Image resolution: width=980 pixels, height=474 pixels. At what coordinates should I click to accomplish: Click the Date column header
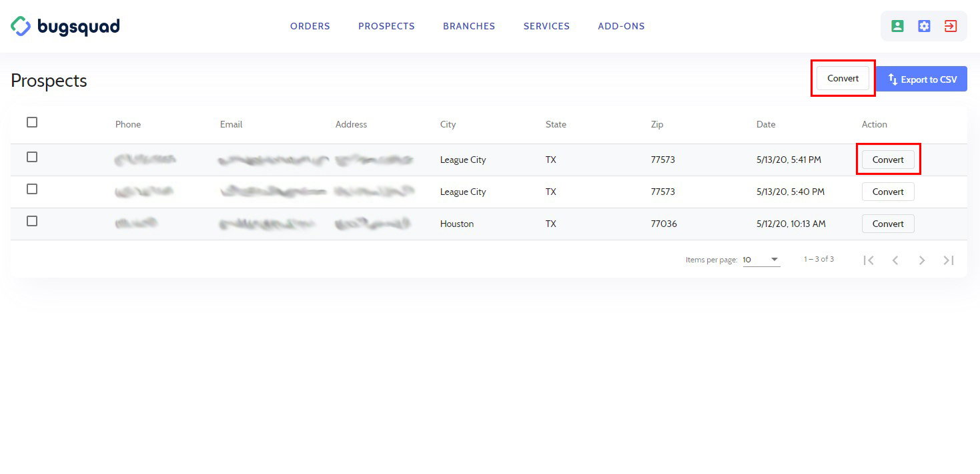(766, 124)
